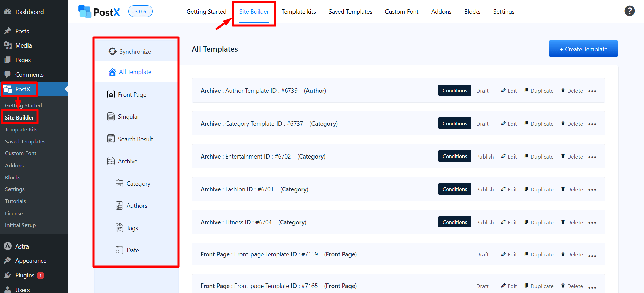Open the Getting Started top tab

[206, 12]
